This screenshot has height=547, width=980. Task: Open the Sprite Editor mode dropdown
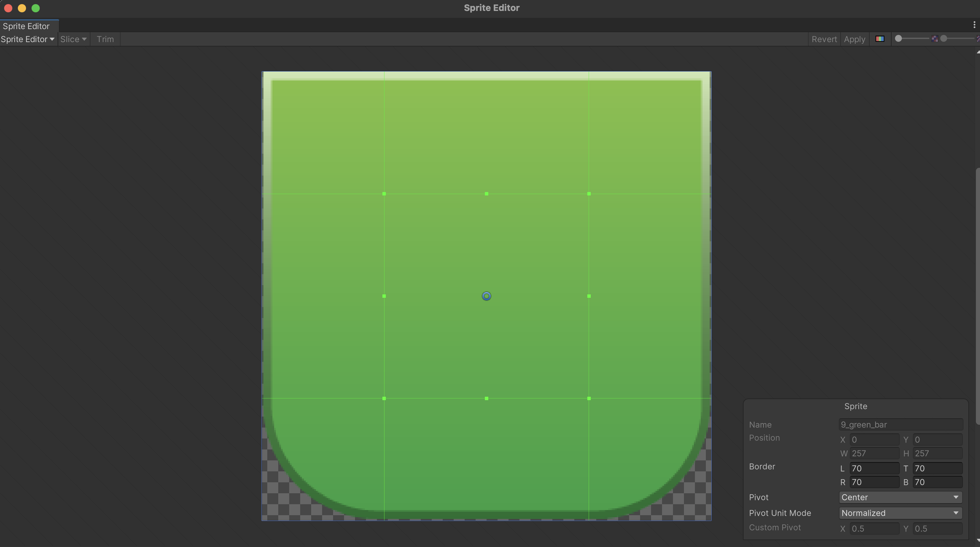click(x=28, y=39)
